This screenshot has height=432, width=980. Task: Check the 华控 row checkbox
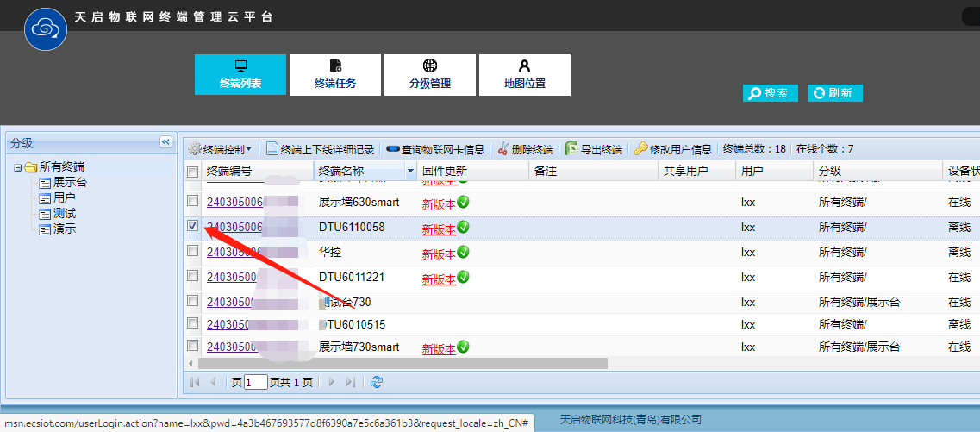click(x=193, y=251)
